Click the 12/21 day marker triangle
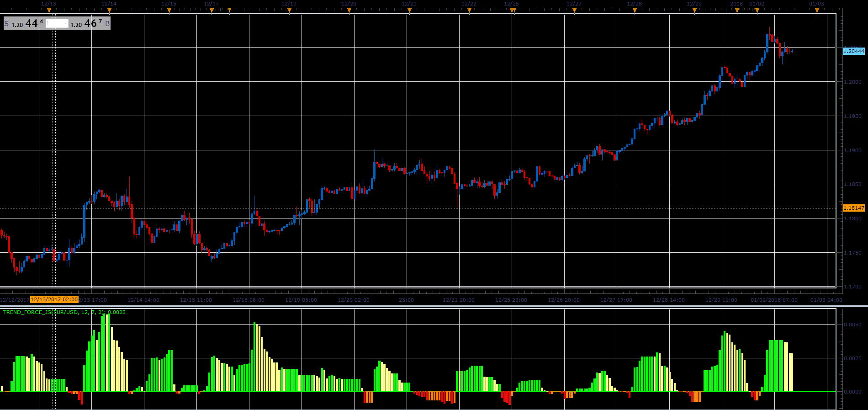 click(409, 11)
